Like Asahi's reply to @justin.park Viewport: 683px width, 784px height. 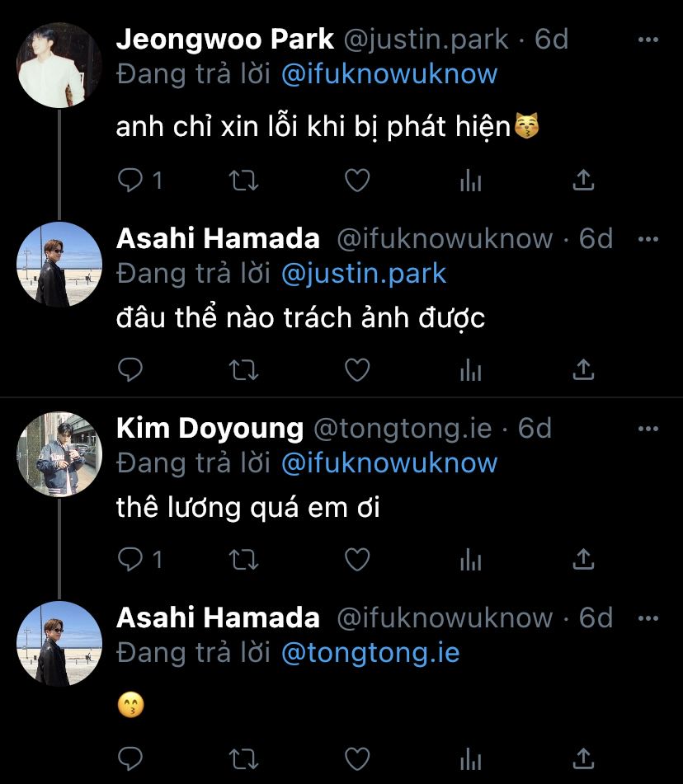coord(356,370)
